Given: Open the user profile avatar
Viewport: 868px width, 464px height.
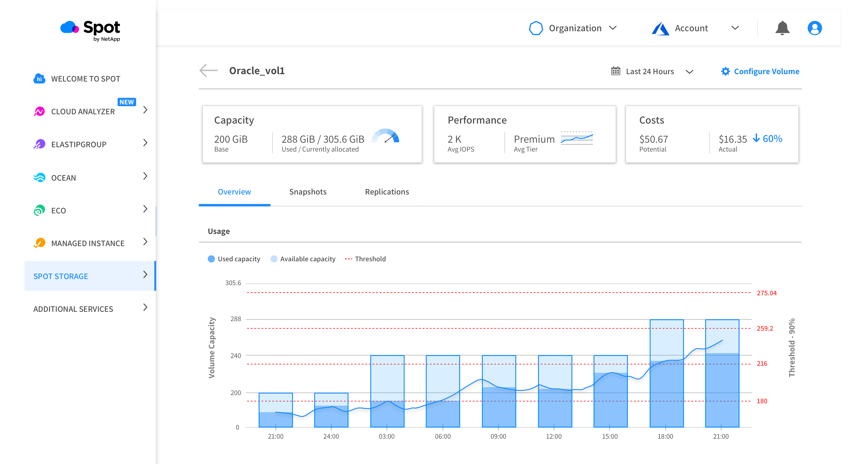Looking at the screenshot, I should [814, 28].
